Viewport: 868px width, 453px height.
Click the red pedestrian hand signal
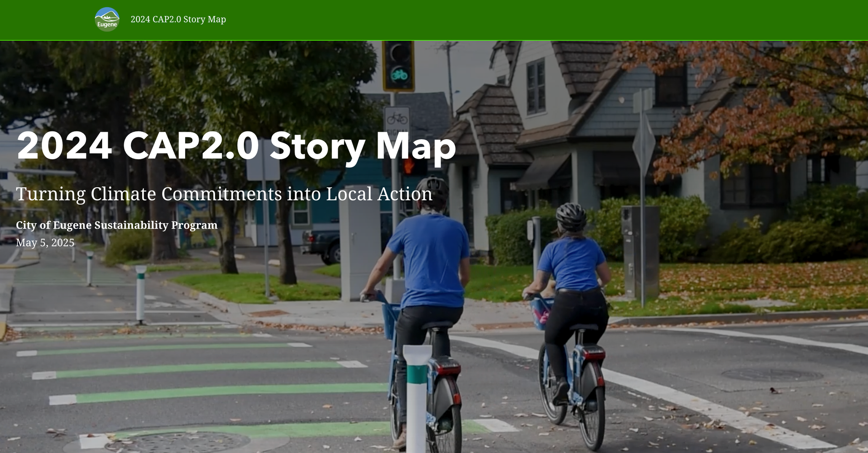tap(409, 165)
